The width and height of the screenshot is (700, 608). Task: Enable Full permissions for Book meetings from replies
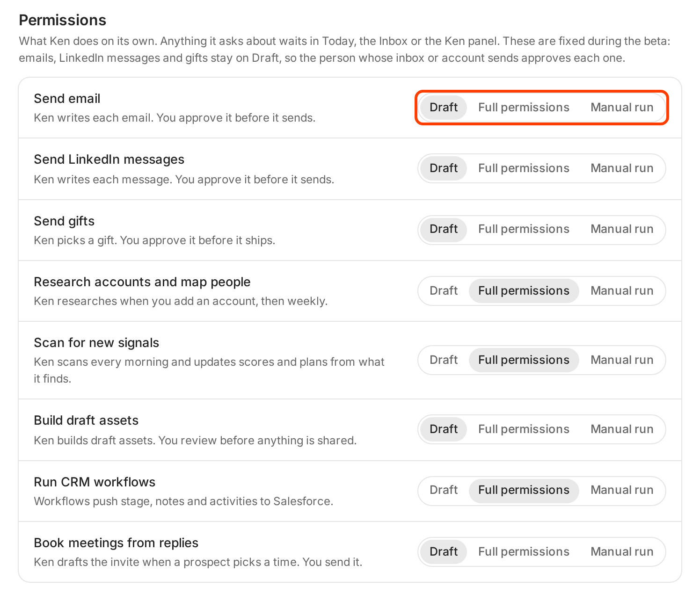(x=524, y=552)
